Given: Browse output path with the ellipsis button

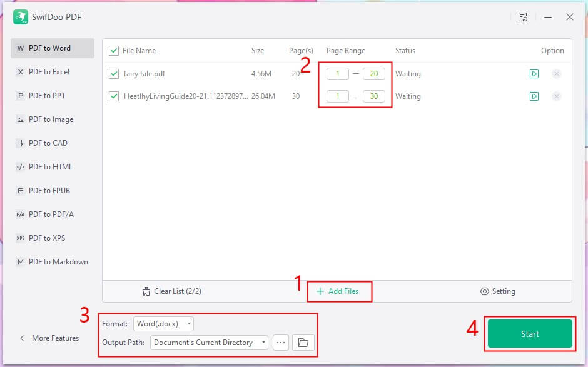Looking at the screenshot, I should pyautogui.click(x=281, y=343).
